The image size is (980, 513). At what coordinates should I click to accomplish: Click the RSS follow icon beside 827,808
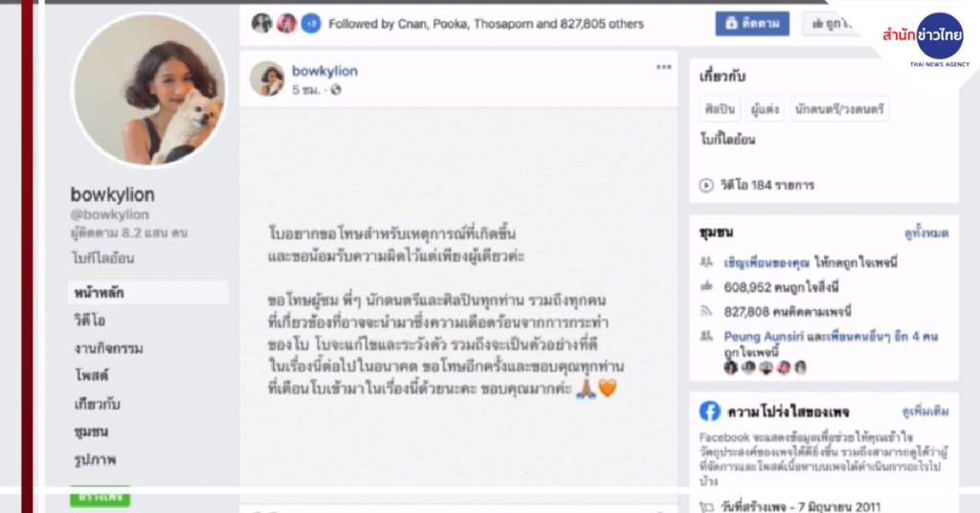click(706, 311)
